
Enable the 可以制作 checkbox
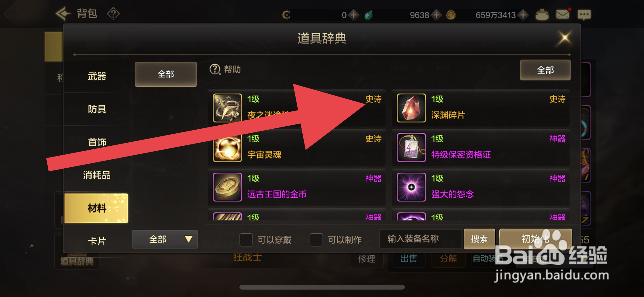(x=316, y=239)
